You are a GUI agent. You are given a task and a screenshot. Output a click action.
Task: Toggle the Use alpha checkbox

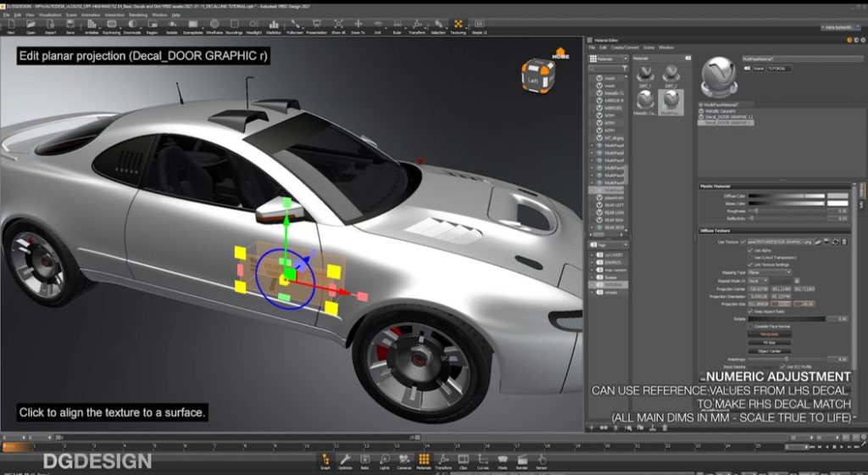750,250
